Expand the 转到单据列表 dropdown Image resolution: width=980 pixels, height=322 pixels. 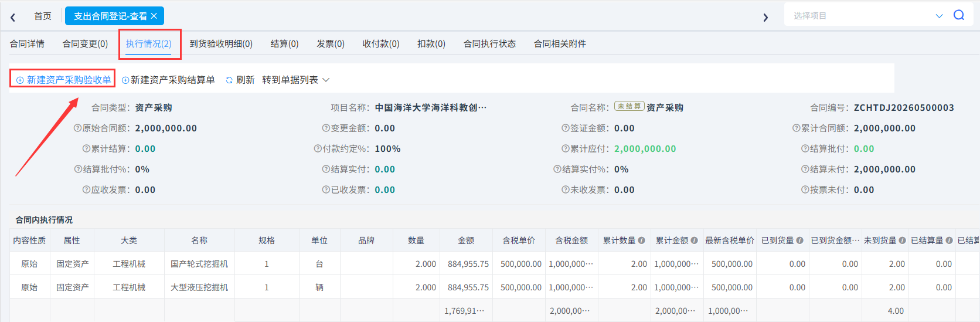296,80
